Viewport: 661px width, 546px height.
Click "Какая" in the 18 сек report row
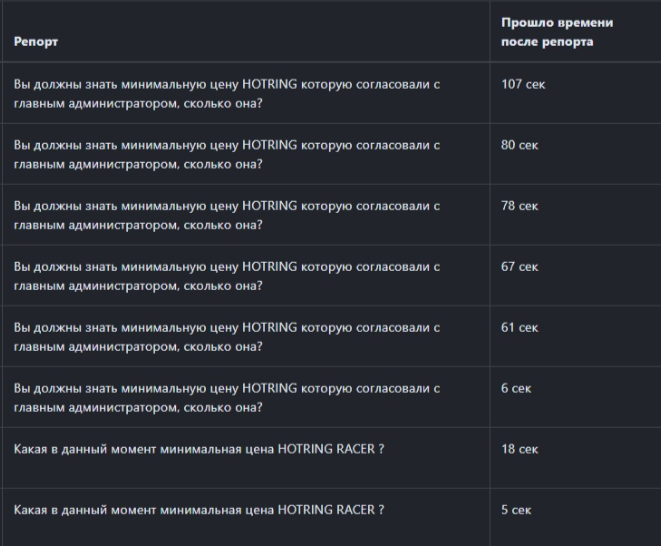coord(31,449)
